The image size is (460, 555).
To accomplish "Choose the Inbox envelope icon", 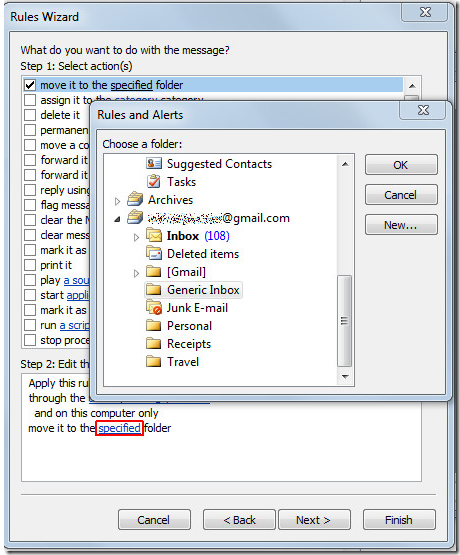I will 154,235.
